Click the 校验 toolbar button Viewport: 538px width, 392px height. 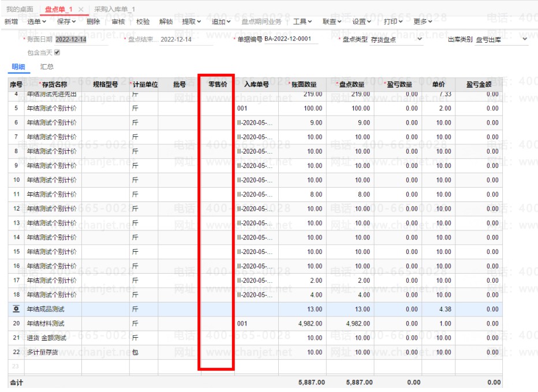[x=143, y=22]
